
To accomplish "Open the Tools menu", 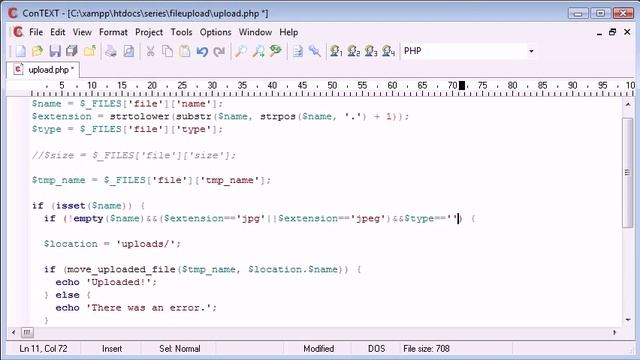I will click(x=181, y=32).
